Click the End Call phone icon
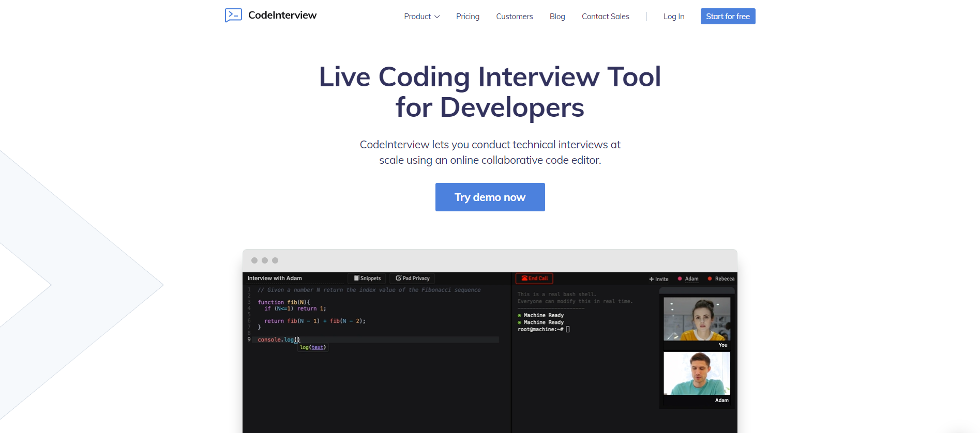The width and height of the screenshot is (980, 433). pyautogui.click(x=524, y=279)
